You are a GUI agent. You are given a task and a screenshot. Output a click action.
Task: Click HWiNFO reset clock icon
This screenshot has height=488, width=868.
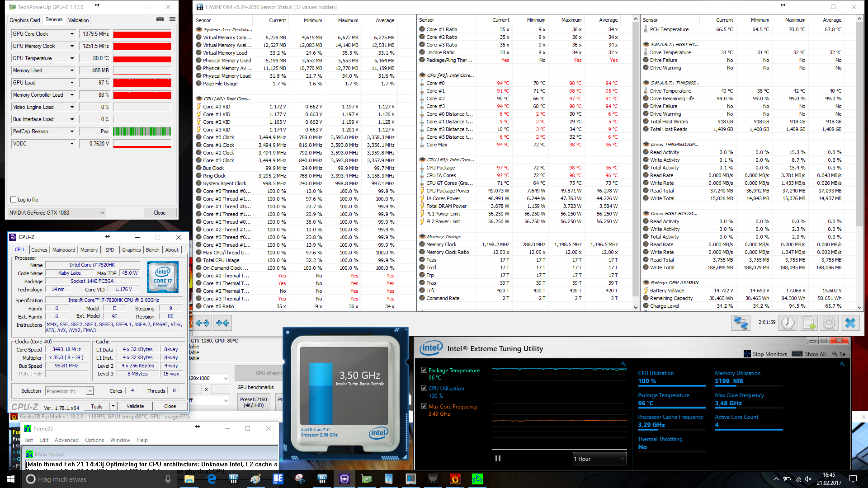(788, 323)
